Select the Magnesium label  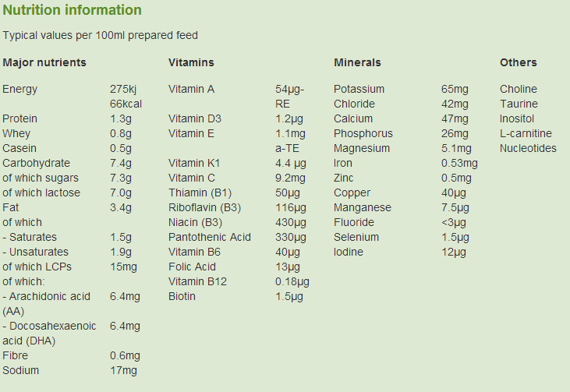(362, 149)
